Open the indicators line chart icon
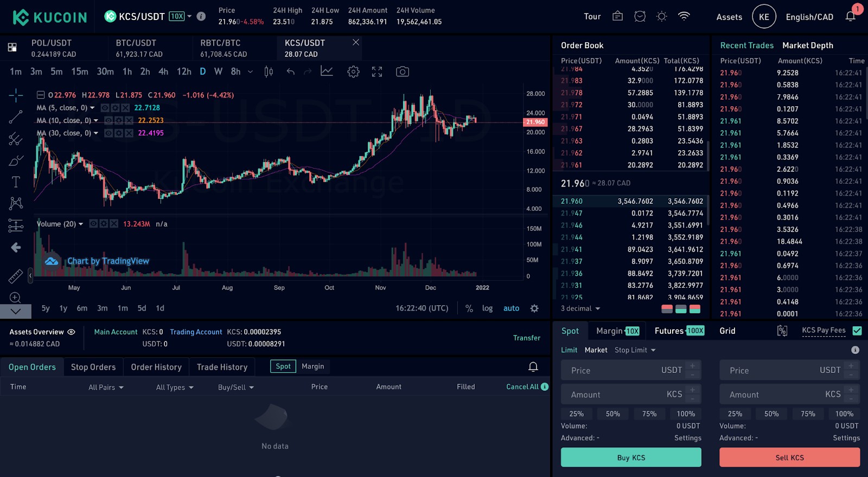Viewport: 868px width, 477px height. coord(327,72)
